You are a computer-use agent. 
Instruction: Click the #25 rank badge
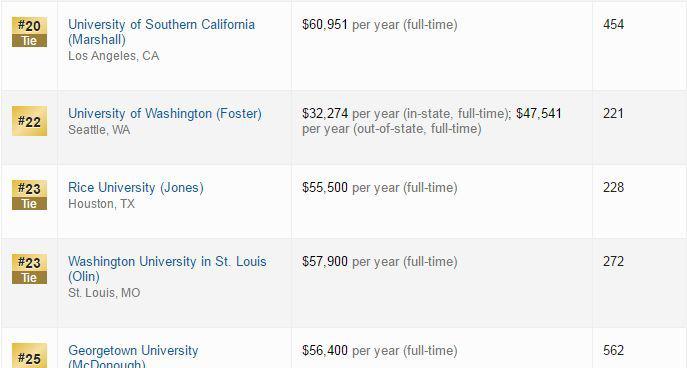29,356
